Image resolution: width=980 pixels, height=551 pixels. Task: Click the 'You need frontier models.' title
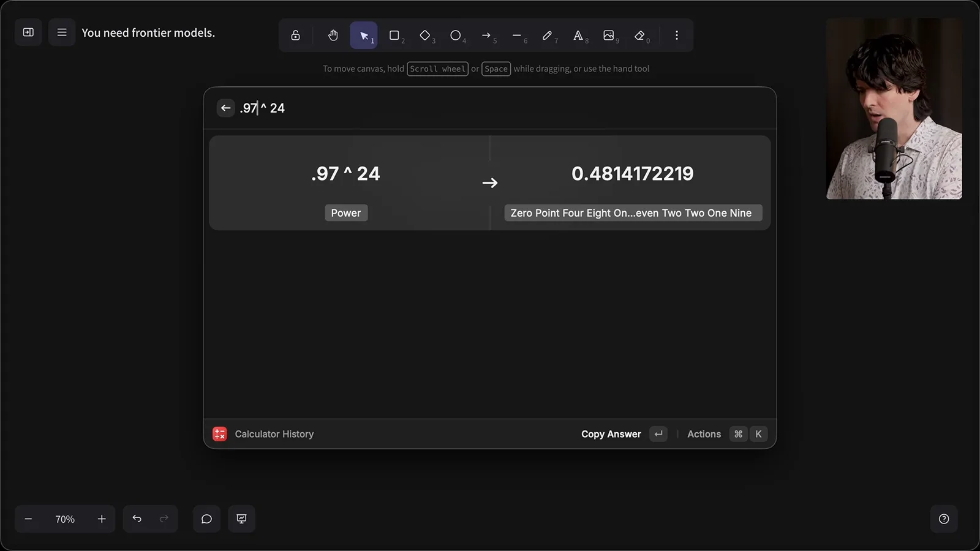click(x=148, y=33)
